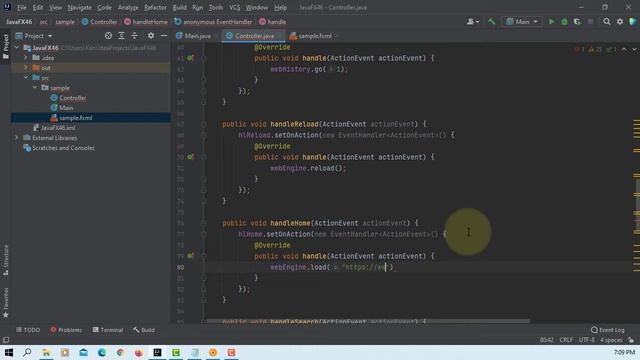Image resolution: width=640 pixels, height=360 pixels.
Task: Click the override gutter icon on line 70
Action: (190, 157)
